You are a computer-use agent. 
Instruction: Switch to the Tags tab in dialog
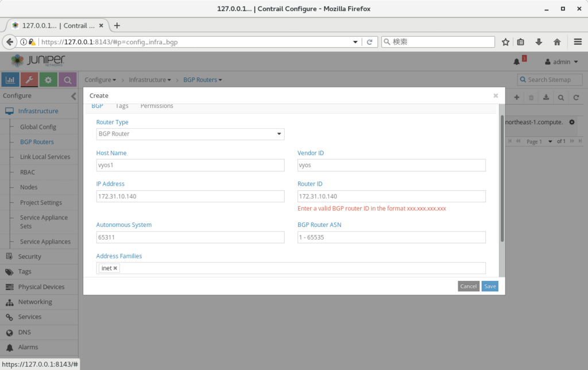[x=122, y=106]
